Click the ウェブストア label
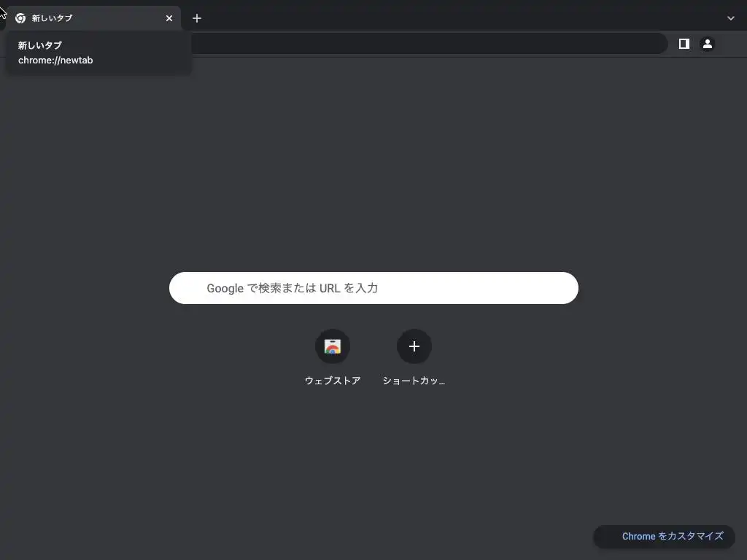This screenshot has height=560, width=747. (333, 381)
